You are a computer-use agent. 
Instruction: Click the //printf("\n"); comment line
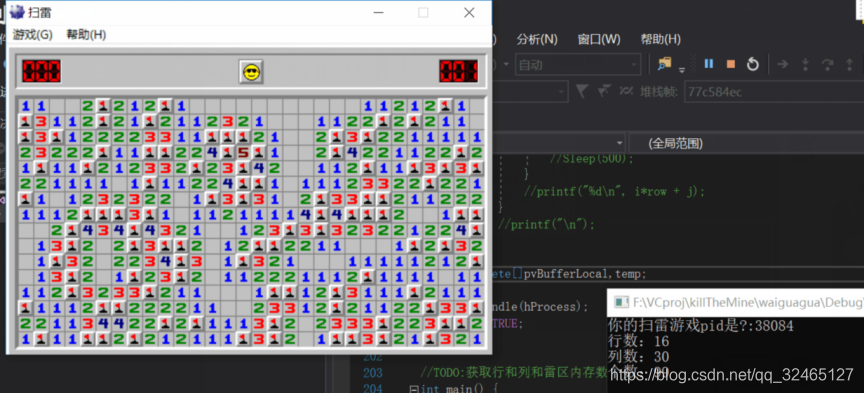(x=547, y=224)
